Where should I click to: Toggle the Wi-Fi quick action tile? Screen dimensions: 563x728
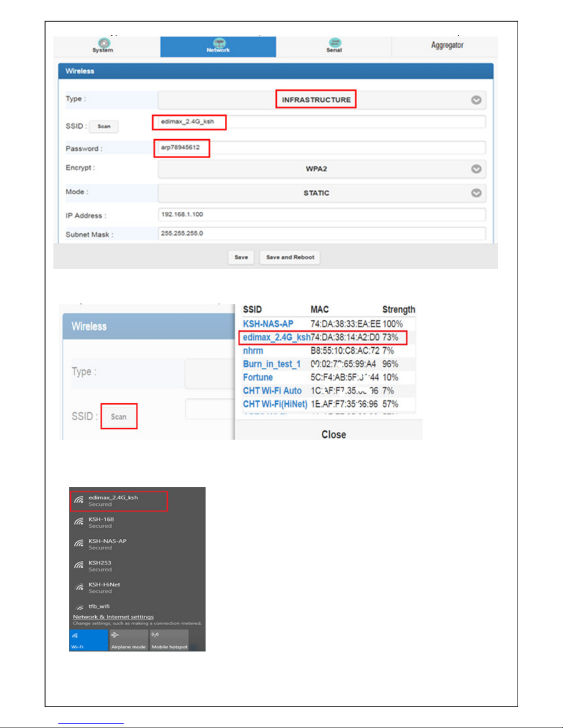[89, 640]
